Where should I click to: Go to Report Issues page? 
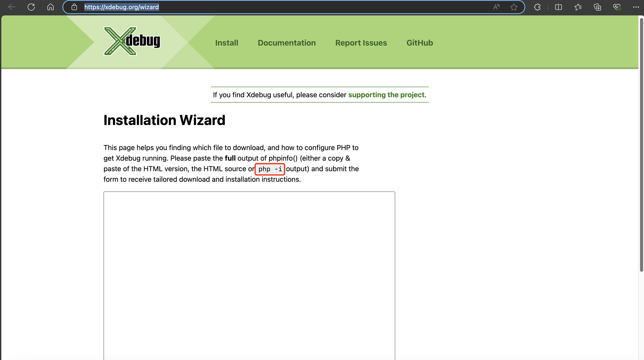(361, 43)
